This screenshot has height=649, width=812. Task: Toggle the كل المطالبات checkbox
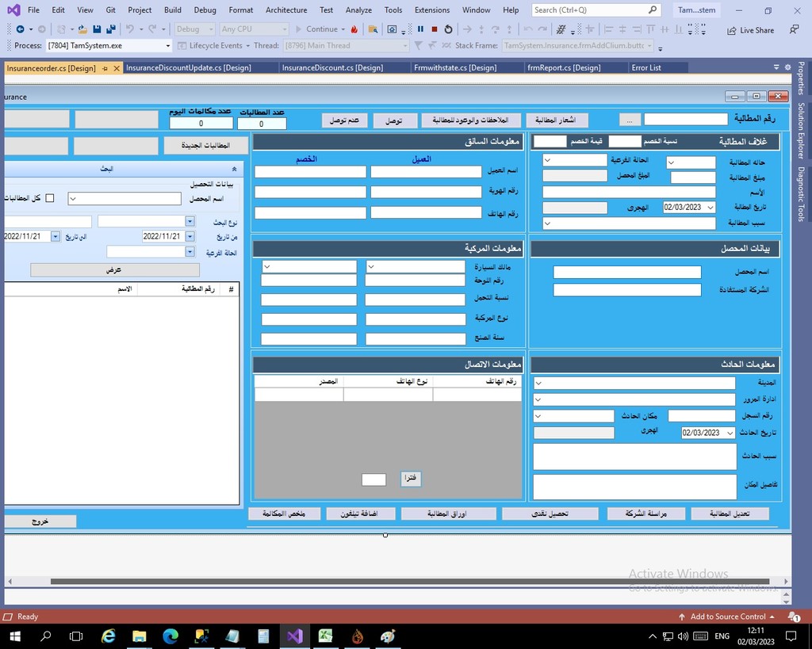click(x=50, y=198)
